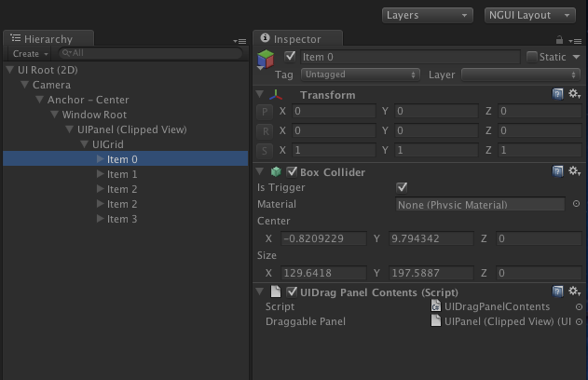Click the Inspector lock icon
Screen dimensions: 588x380
tap(559, 40)
